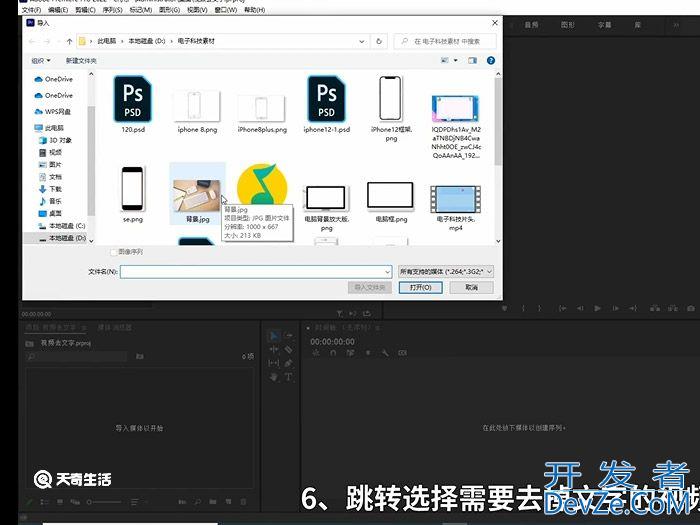Screen dimensions: 700x525
Task: Select the QQ Music green note file
Action: (262, 184)
